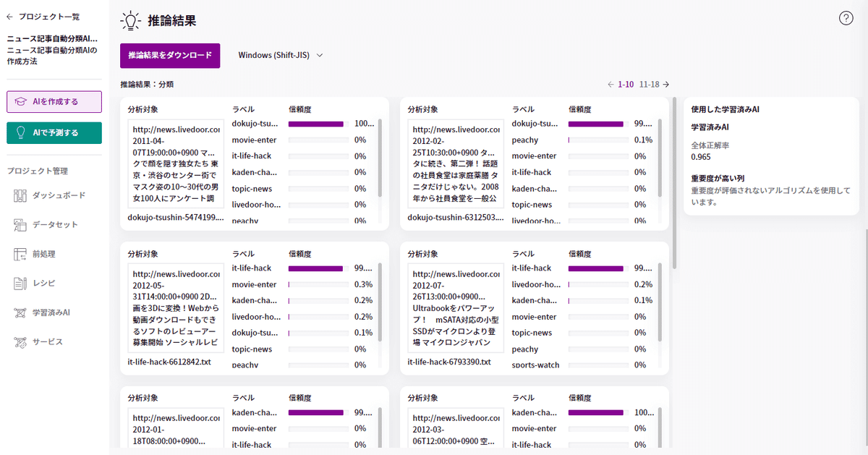Click the first card's label list scrollbar
The height and width of the screenshot is (455, 868).
pyautogui.click(x=380, y=158)
